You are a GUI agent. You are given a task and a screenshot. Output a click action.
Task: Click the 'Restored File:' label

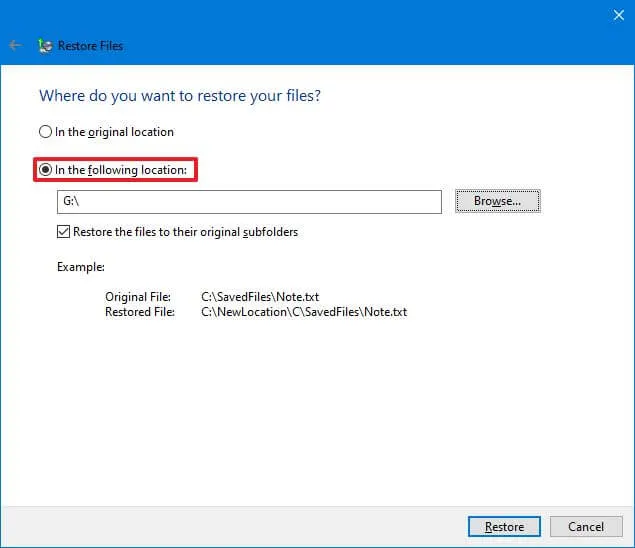[x=140, y=312]
